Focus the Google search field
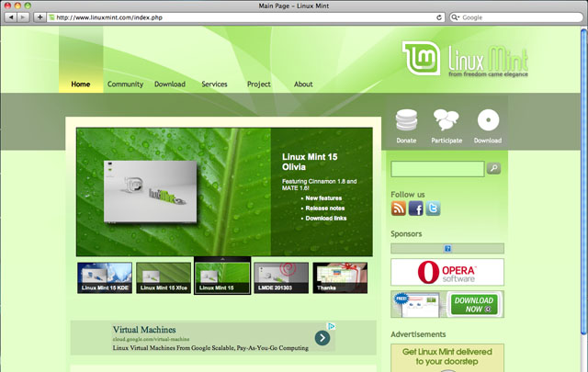The image size is (588, 372). pyautogui.click(x=516, y=17)
